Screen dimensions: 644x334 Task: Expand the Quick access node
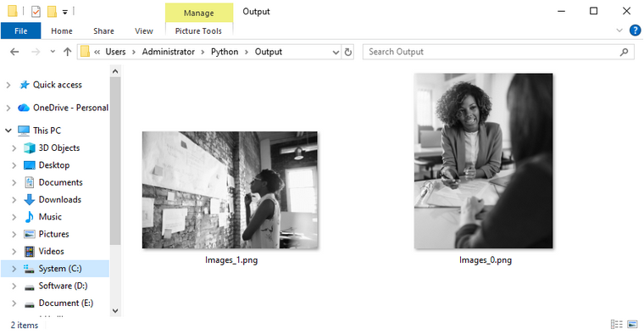coord(8,85)
